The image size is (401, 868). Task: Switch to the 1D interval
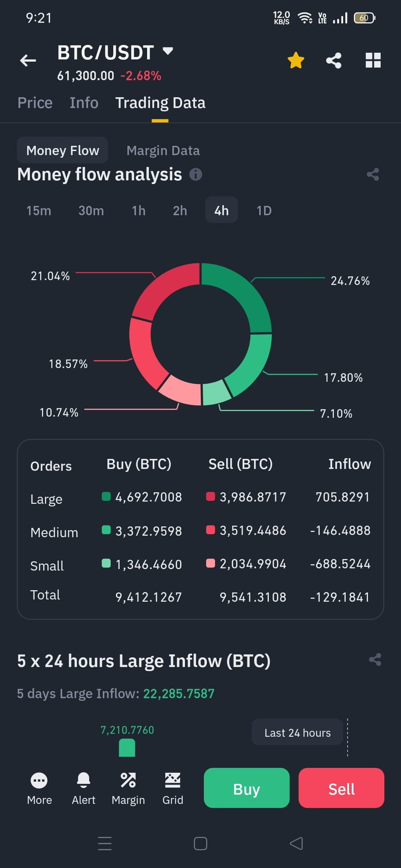pos(263,210)
